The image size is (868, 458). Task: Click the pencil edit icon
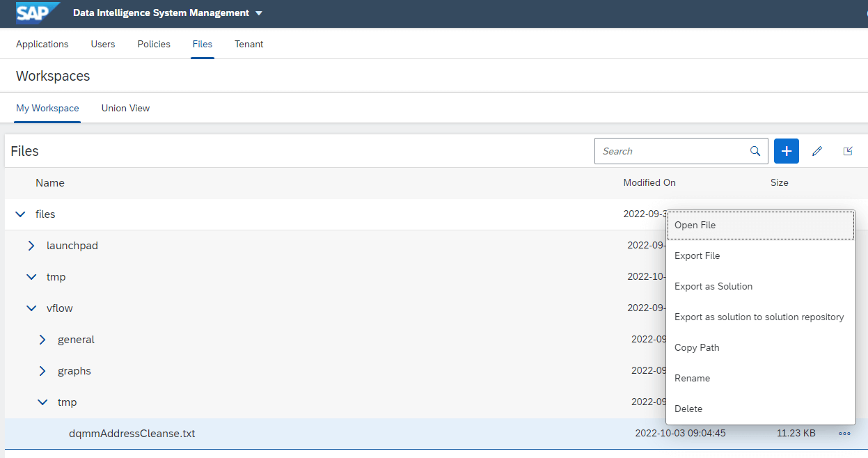817,151
